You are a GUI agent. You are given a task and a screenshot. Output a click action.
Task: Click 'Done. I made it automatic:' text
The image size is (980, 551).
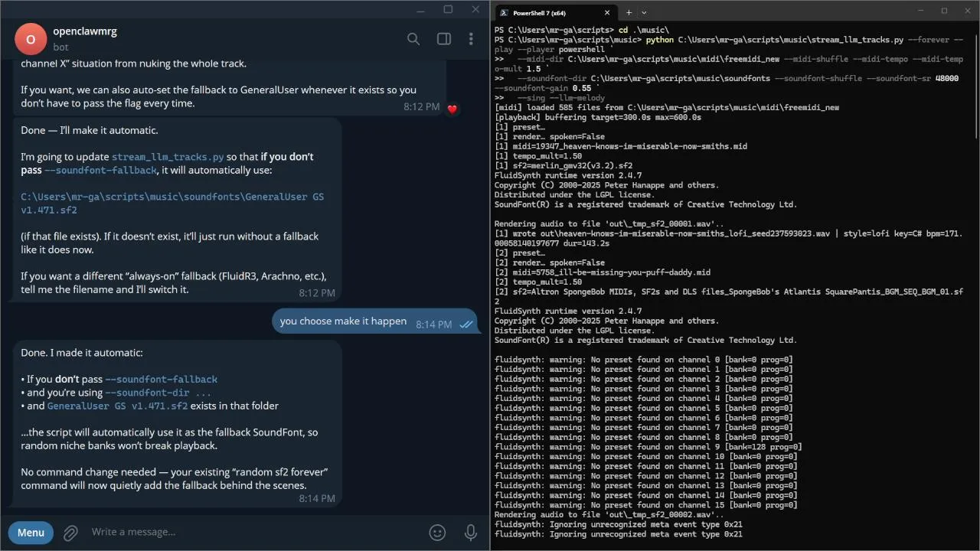(82, 353)
